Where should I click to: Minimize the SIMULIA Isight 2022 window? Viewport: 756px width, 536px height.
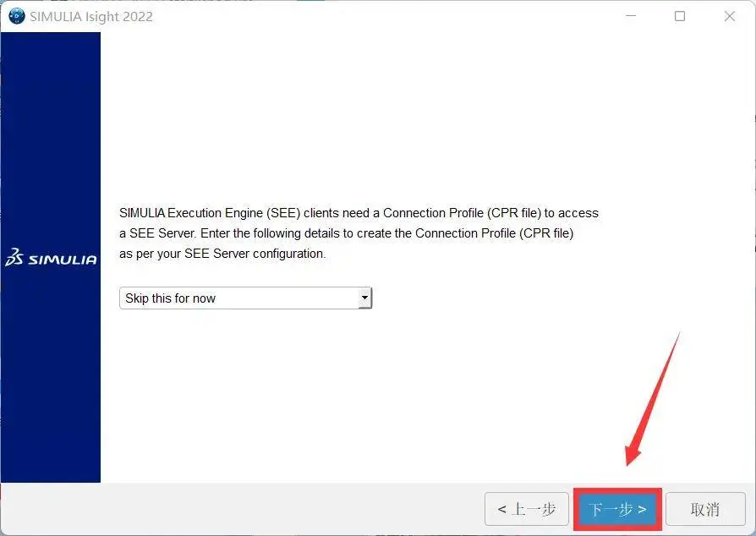(x=631, y=16)
